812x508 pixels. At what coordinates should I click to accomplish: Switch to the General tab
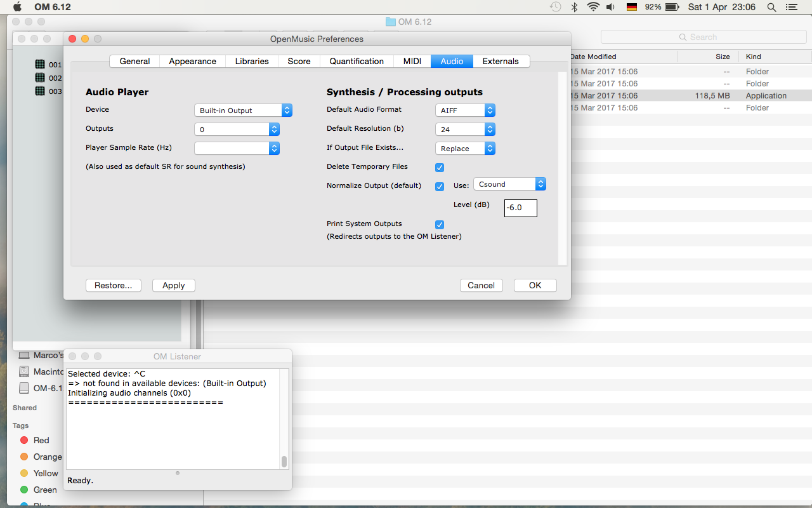click(134, 61)
